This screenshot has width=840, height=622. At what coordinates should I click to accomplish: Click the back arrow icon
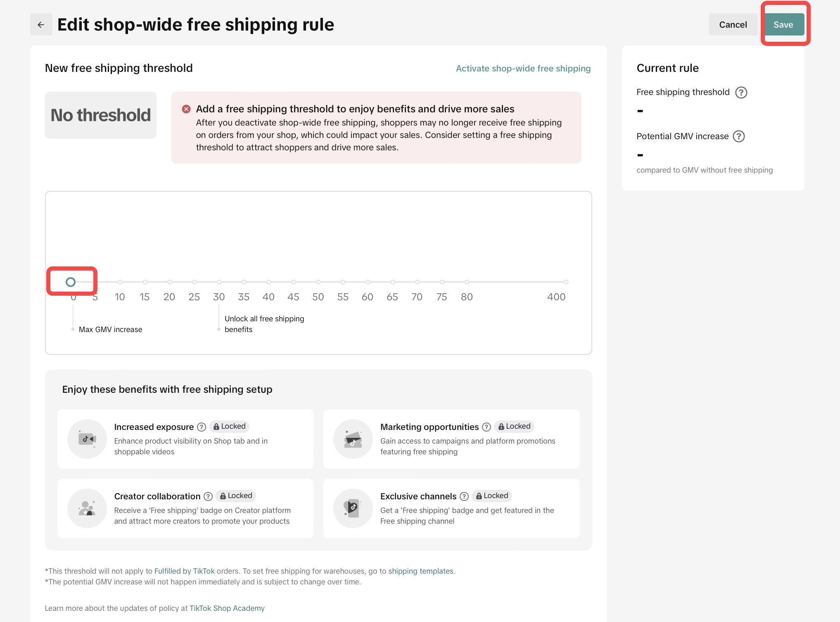point(41,25)
